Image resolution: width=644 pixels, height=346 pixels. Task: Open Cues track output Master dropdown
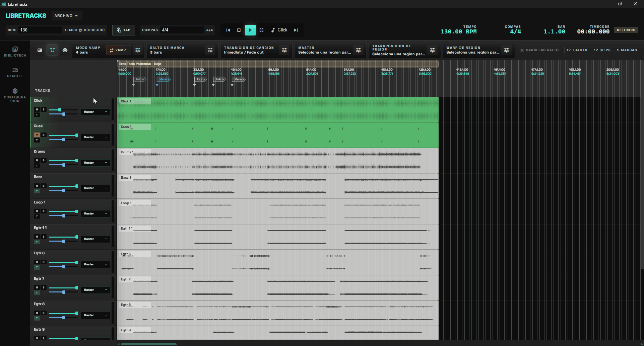(95, 137)
